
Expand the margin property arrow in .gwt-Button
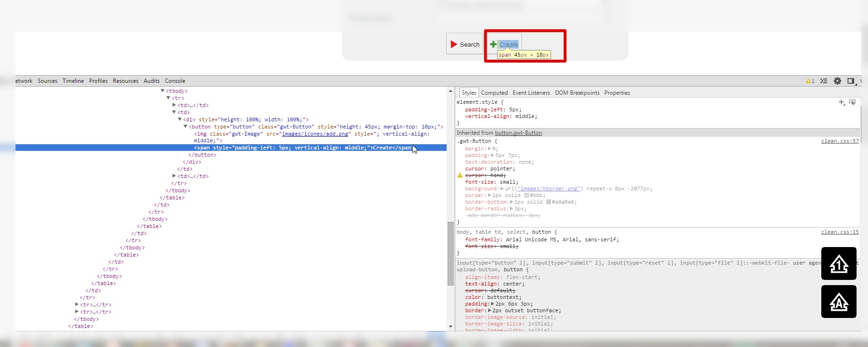(x=490, y=149)
